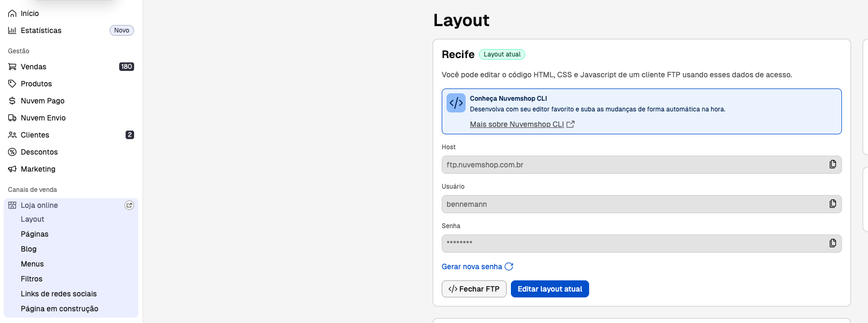Image resolution: width=868 pixels, height=323 pixels.
Task: Click the Host input field
Action: (641, 165)
